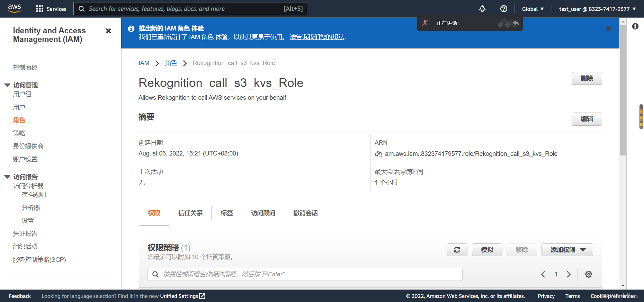Viewport: 644px width, 302px height.
Task: Open 用户组 in sidebar
Action: (22, 94)
